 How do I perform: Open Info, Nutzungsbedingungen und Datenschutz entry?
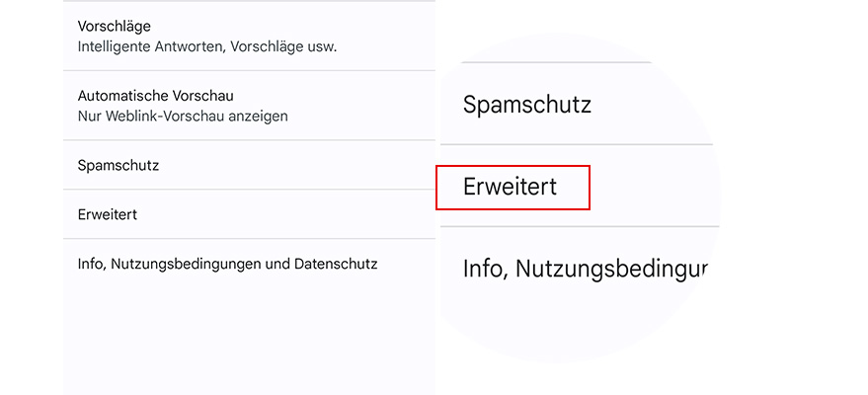tap(227, 264)
